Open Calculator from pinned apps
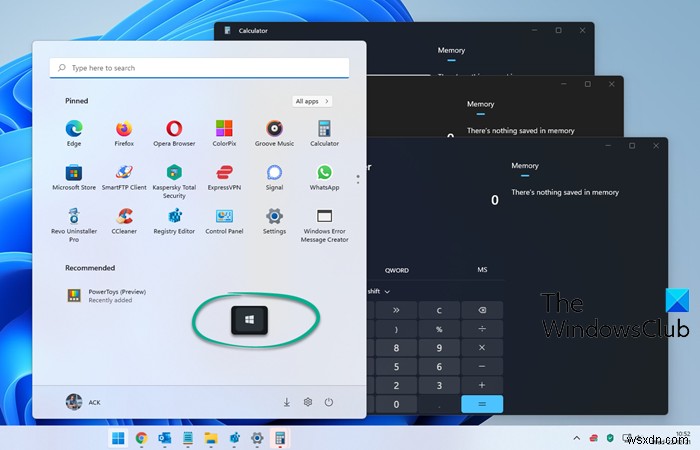Image resolution: width=700 pixels, height=450 pixels. pyautogui.click(x=325, y=133)
